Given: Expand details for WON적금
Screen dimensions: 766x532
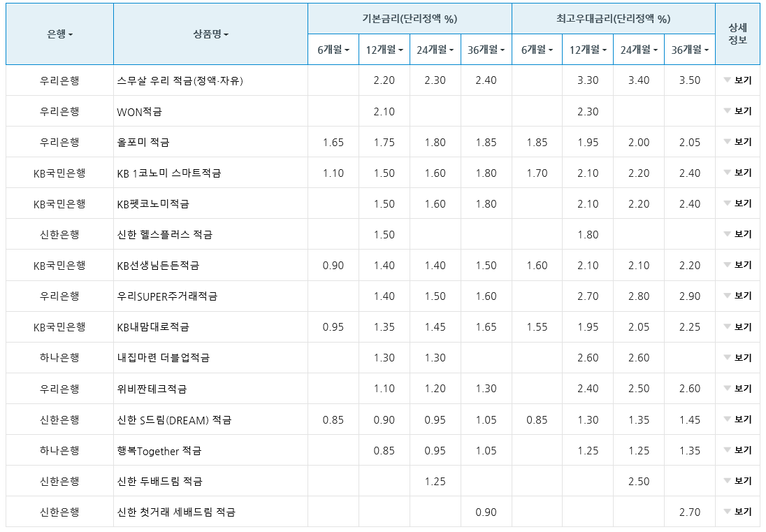Looking at the screenshot, I should pos(737,111).
